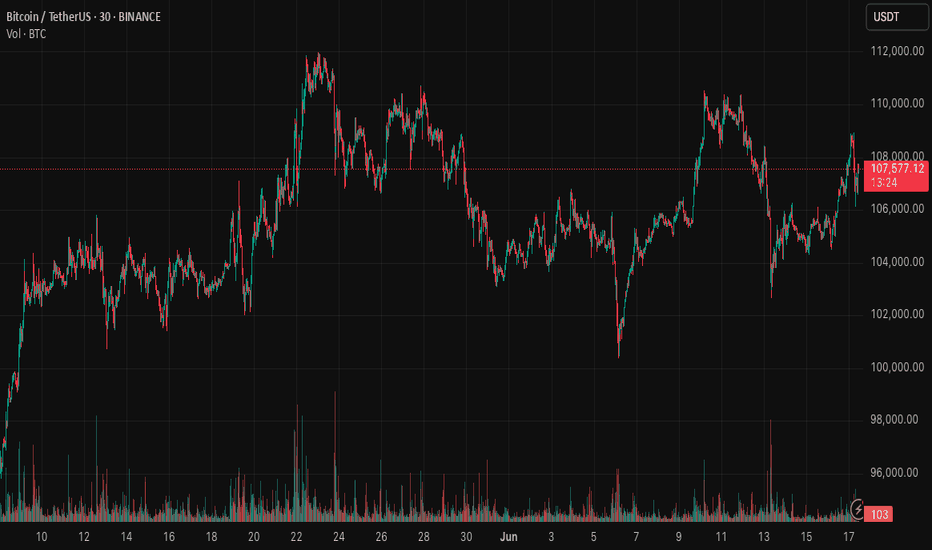Image resolution: width=932 pixels, height=550 pixels.
Task: Click the 98,000.00 price axis label
Action: pyautogui.click(x=895, y=420)
